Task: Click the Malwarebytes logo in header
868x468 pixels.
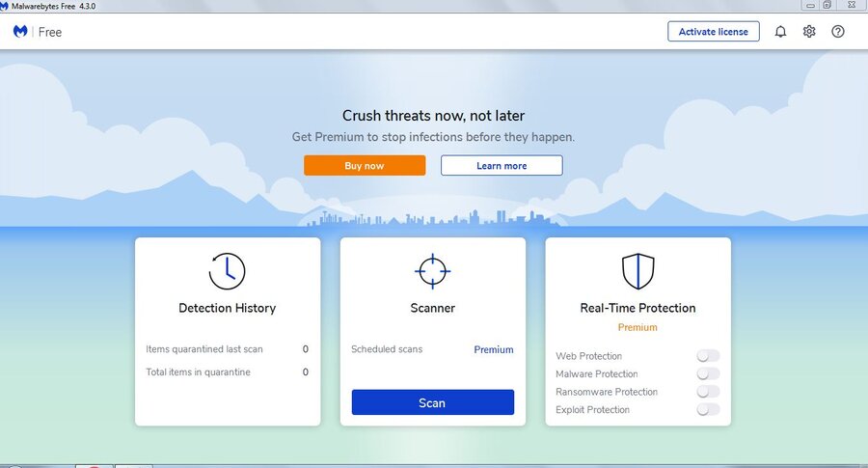Action: 20,32
